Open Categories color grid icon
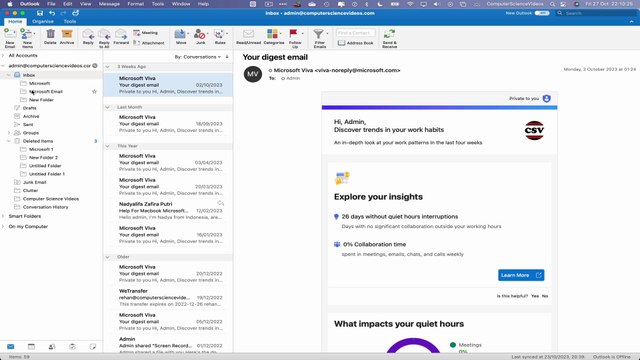640x360 pixels. pyautogui.click(x=273, y=33)
